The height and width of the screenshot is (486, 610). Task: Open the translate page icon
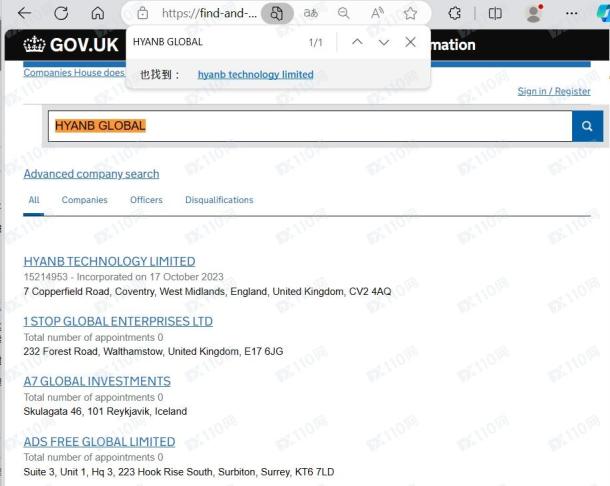(310, 13)
